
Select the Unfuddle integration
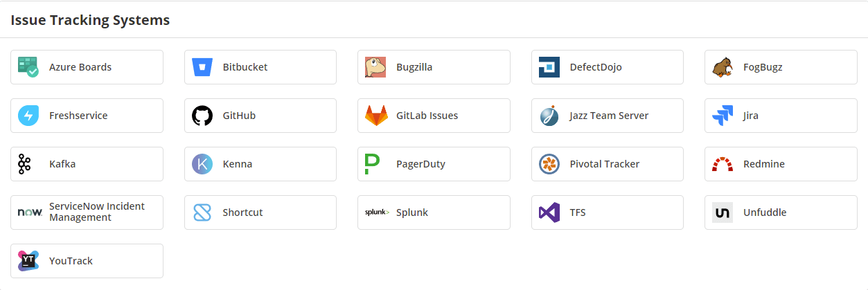780,212
